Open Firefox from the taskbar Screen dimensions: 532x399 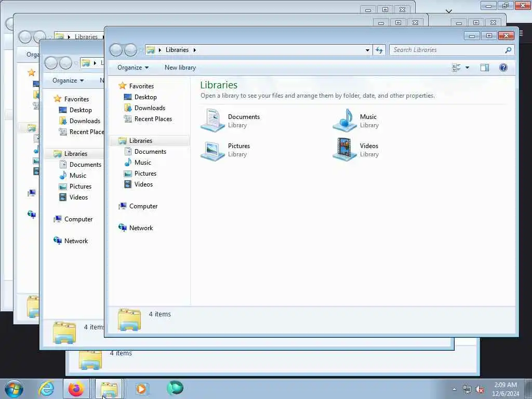[76, 389]
